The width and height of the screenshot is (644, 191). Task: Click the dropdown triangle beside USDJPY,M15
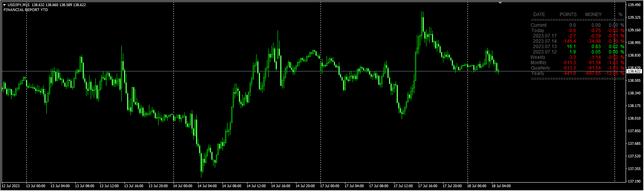pos(4,5)
